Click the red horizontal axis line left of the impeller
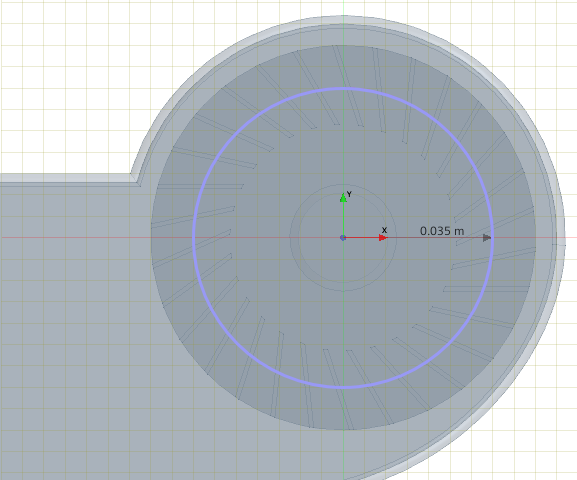The image size is (577, 480). (74, 237)
